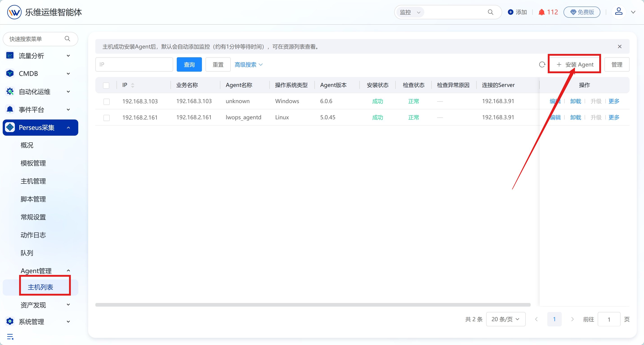This screenshot has width=644, height=345.
Task: Open the user profile avatar
Action: 619,12
